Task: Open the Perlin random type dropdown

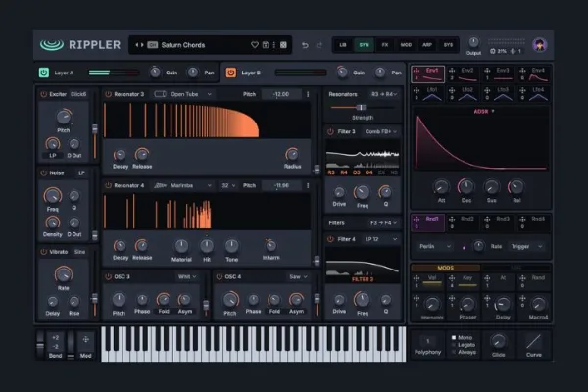Action: (435, 246)
